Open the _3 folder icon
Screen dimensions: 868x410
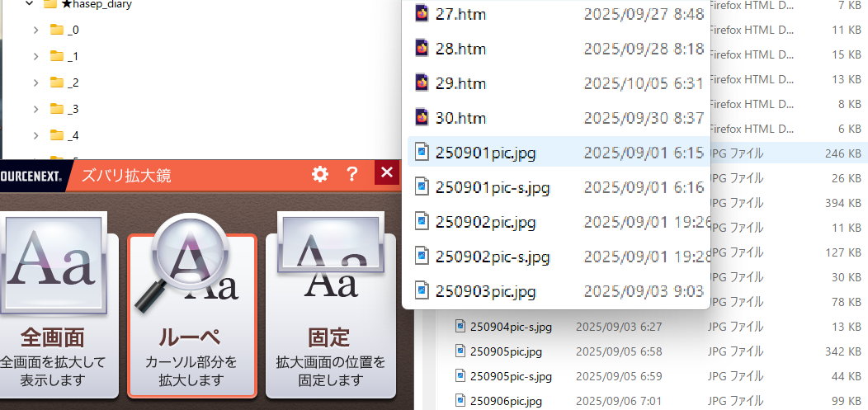(57, 110)
